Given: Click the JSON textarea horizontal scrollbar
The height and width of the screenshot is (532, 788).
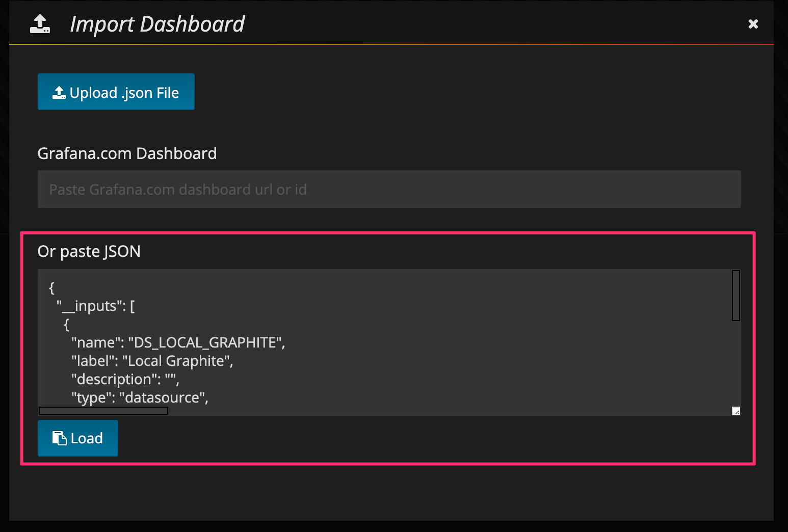Looking at the screenshot, I should [x=103, y=411].
